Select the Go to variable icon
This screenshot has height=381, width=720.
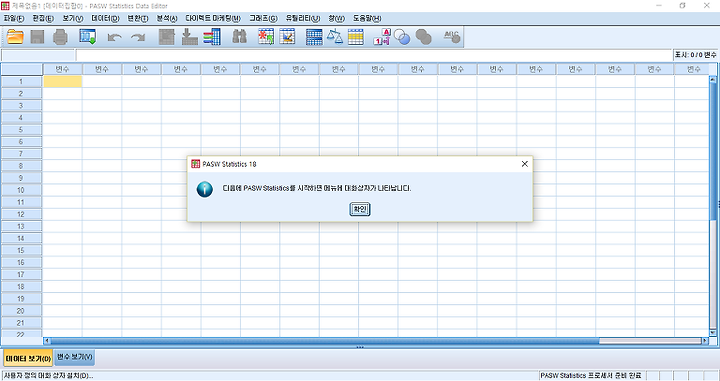coord(190,37)
